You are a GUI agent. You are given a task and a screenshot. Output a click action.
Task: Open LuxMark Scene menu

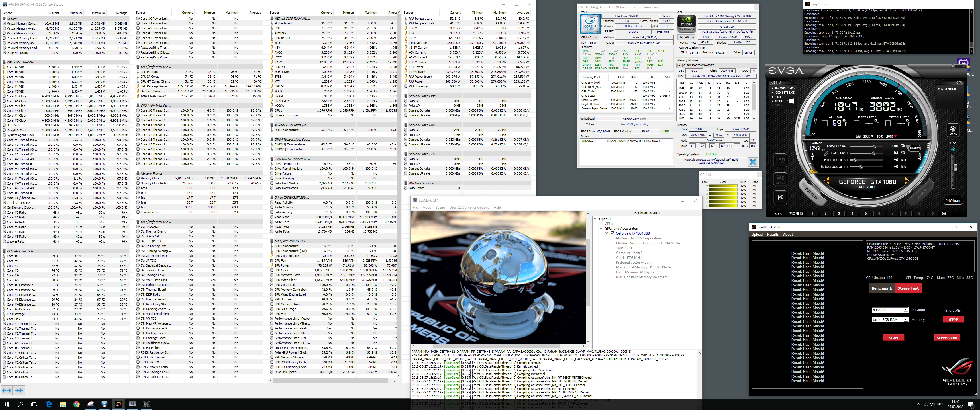tap(440, 208)
